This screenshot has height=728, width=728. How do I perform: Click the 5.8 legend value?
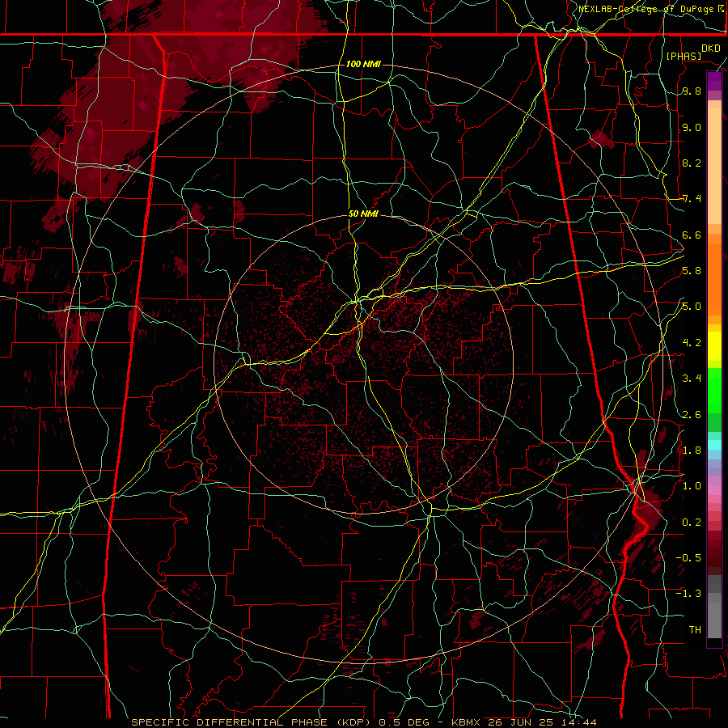coord(692,271)
